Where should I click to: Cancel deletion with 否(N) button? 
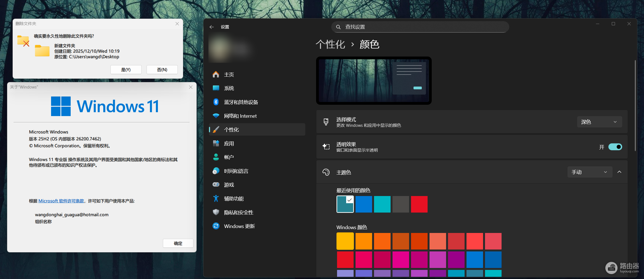click(162, 70)
